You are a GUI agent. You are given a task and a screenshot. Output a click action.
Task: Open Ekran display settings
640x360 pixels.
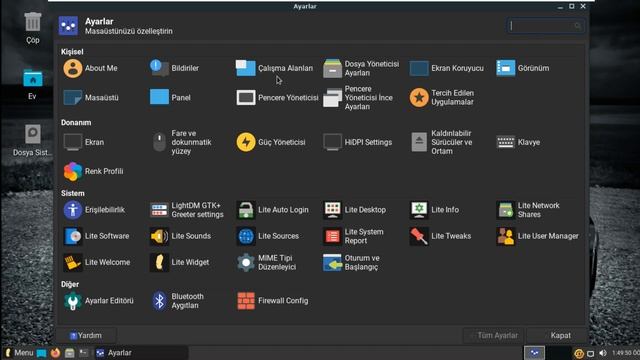[84, 142]
